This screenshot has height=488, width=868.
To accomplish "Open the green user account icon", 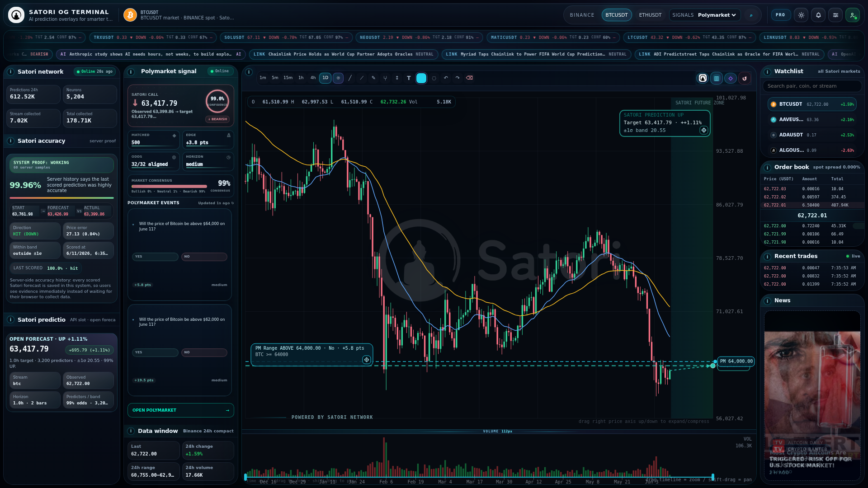I will pyautogui.click(x=853, y=15).
